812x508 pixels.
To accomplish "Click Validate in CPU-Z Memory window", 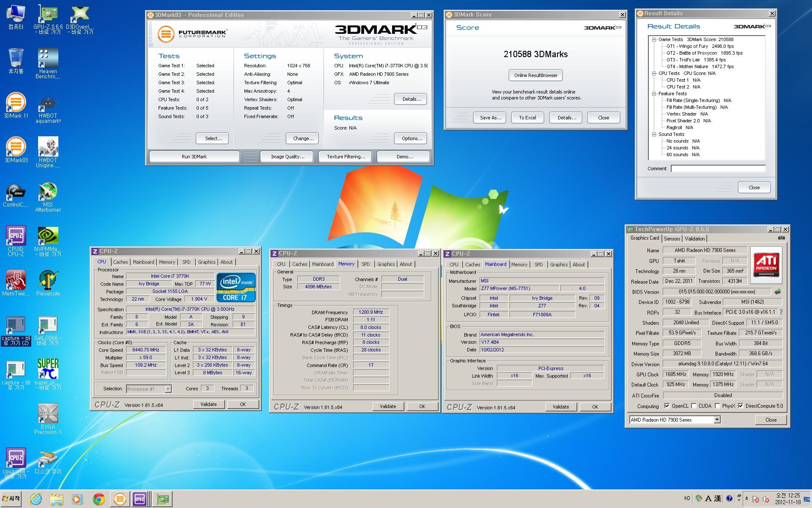I will pos(388,406).
